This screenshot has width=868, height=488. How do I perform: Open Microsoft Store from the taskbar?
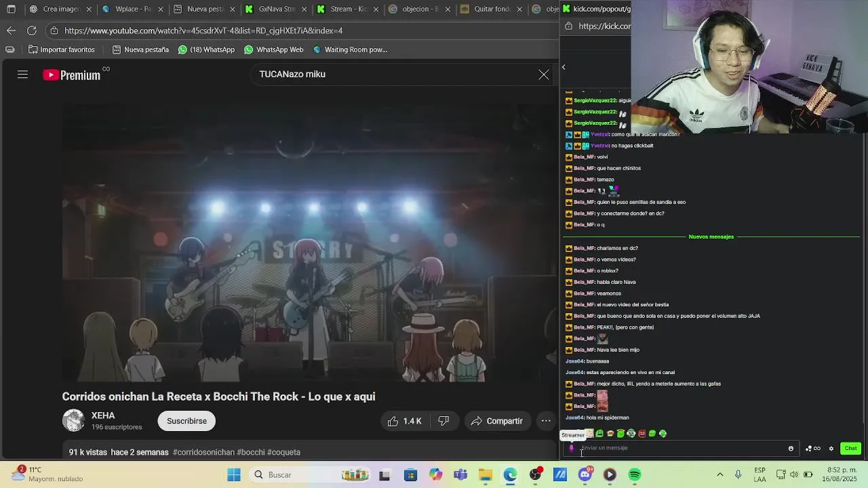point(410,475)
